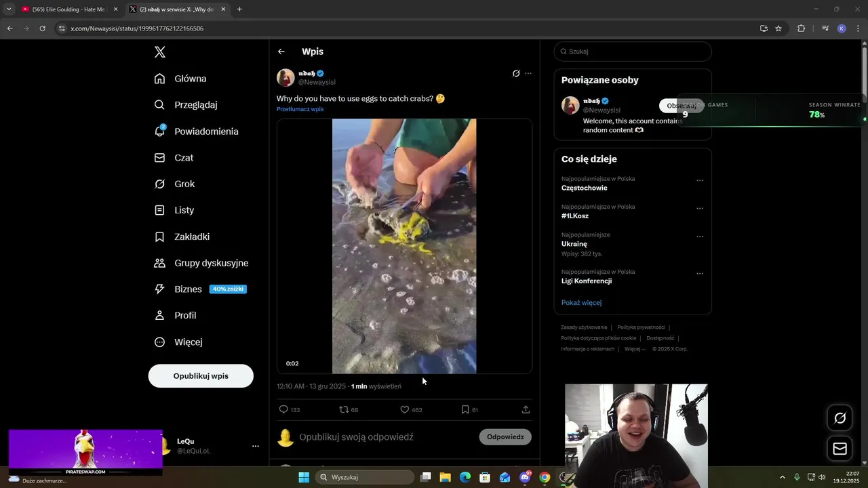Open tab search dropdown arrow

coord(9,9)
